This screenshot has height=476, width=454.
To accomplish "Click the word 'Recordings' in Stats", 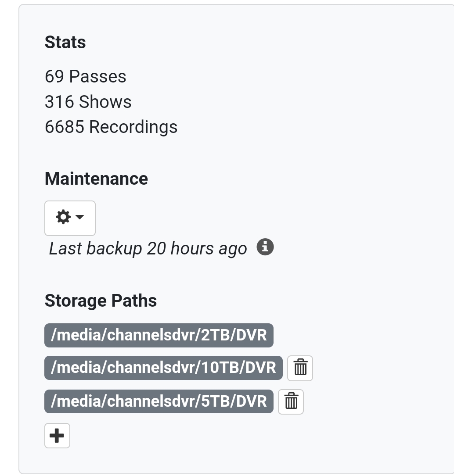I will (133, 127).
